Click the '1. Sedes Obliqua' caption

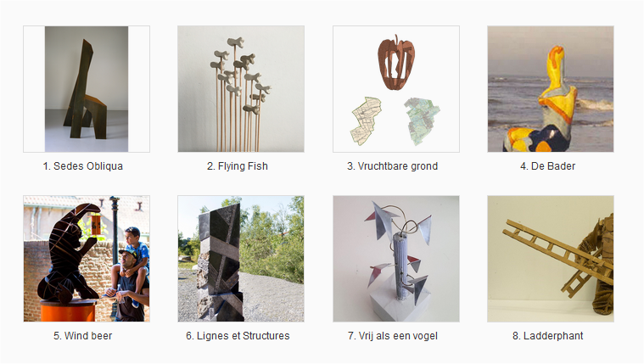pos(83,166)
